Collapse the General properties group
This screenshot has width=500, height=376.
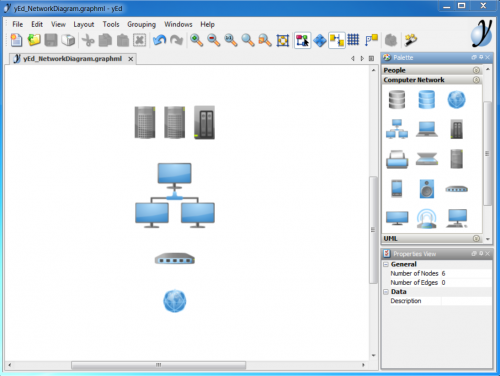tap(386, 264)
